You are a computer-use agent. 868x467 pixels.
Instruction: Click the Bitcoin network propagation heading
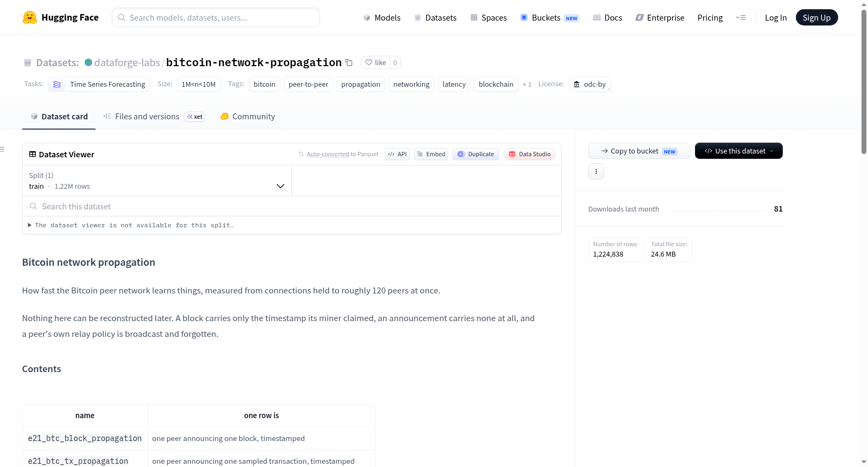[88, 262]
